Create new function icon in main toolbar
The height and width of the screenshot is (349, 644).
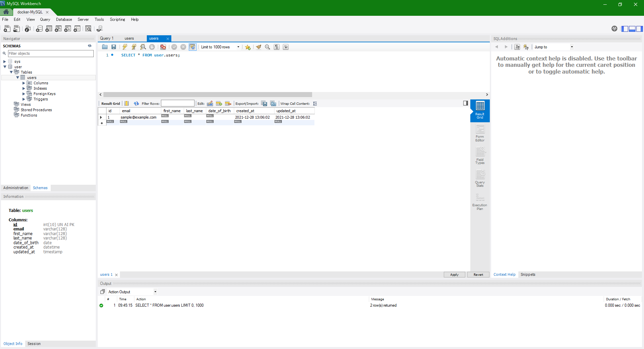click(x=77, y=29)
